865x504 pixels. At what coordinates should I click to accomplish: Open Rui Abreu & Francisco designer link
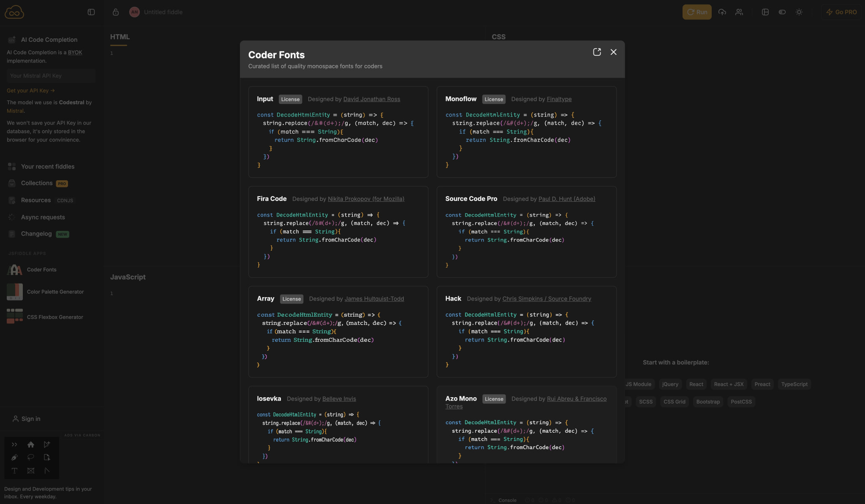pos(577,399)
